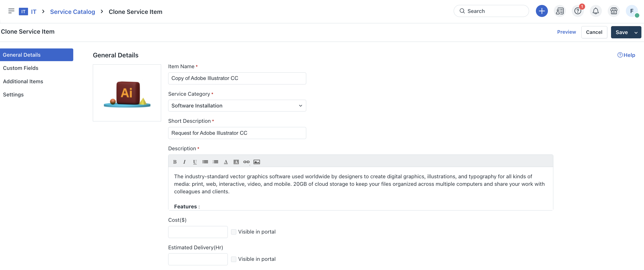This screenshot has width=644, height=270.
Task: Enable Cost visible in portal checkbox
Action: [233, 232]
